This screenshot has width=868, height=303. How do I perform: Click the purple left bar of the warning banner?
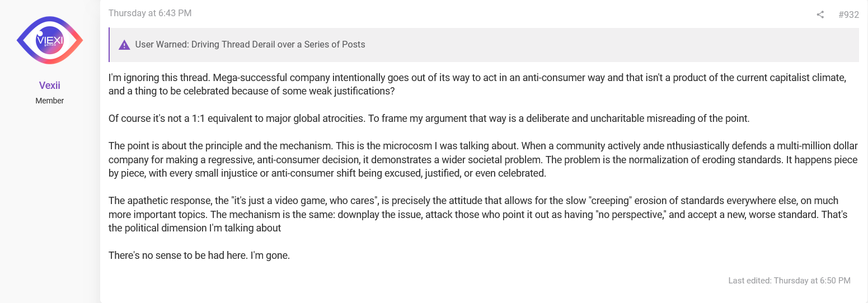(x=109, y=45)
